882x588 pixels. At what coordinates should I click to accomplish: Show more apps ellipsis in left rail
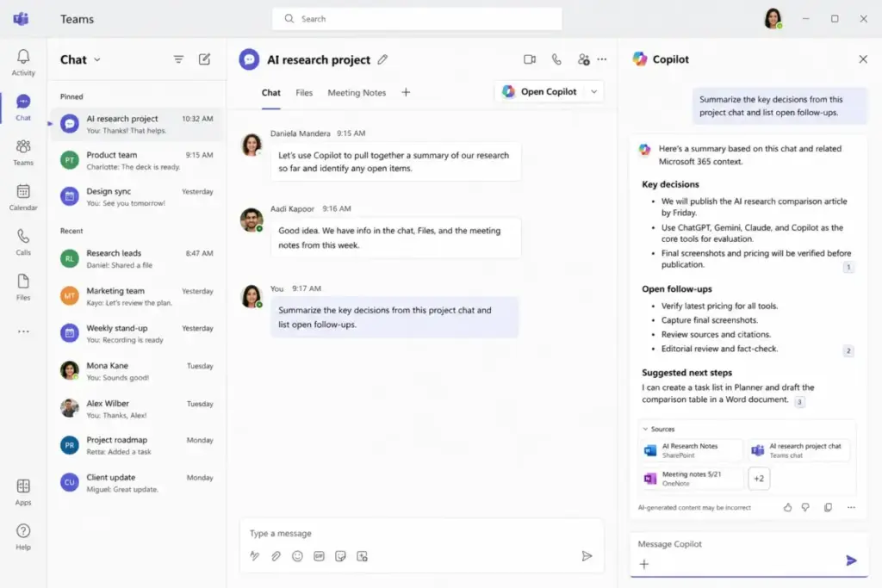23,331
